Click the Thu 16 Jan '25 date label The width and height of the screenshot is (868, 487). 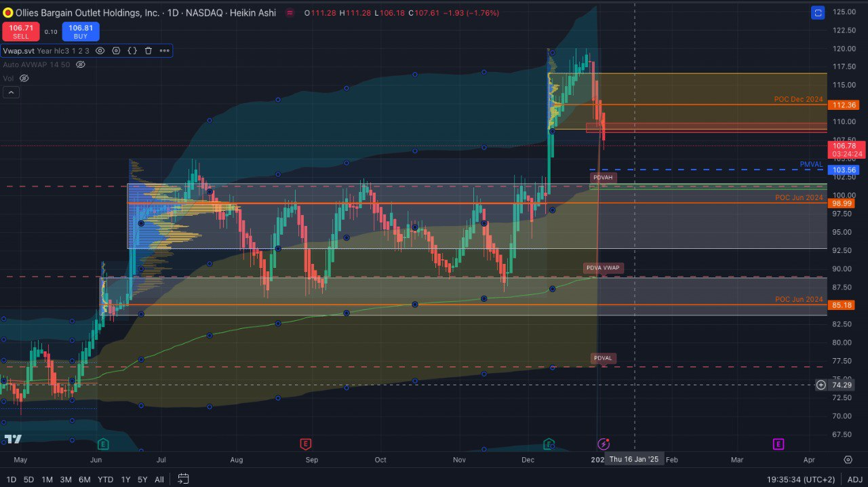(634, 459)
